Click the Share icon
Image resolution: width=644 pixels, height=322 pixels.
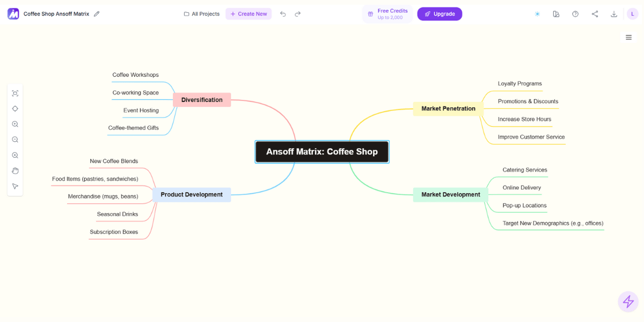click(595, 13)
